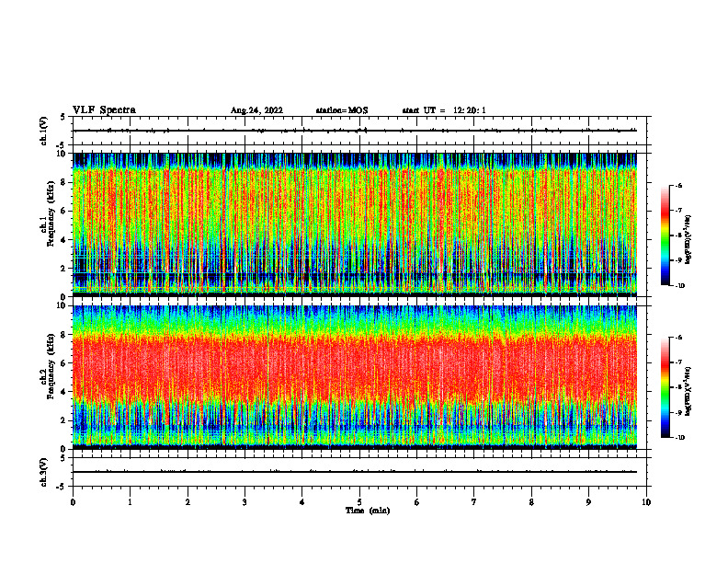Viewport: 728px width, 563px height.
Task: Click the "-6" tick on ch.1 colorbar
Action: click(x=678, y=185)
